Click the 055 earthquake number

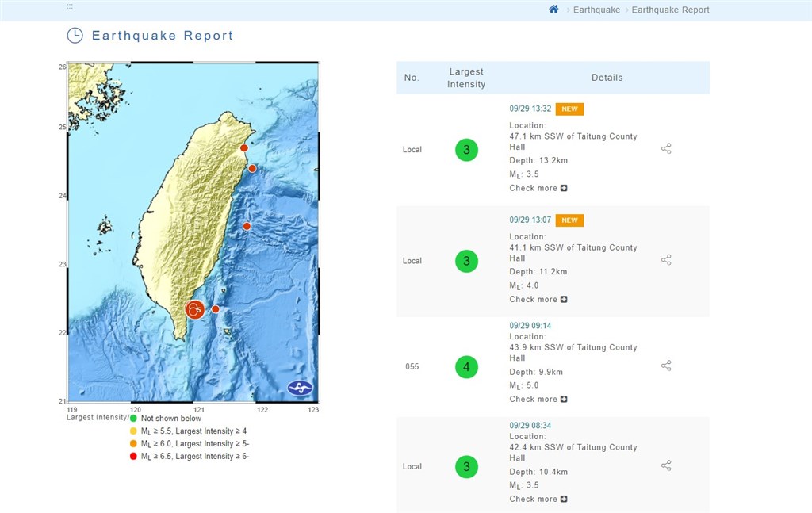point(412,366)
